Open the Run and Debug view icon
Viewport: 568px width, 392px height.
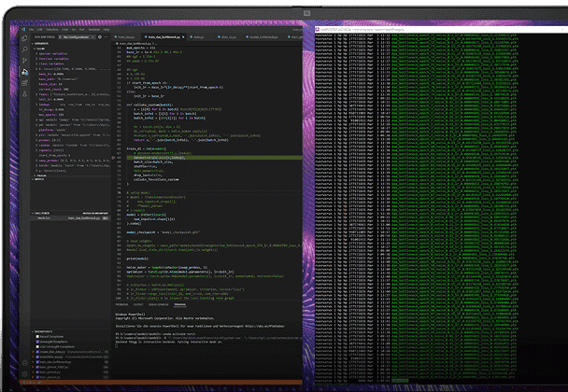point(24,72)
